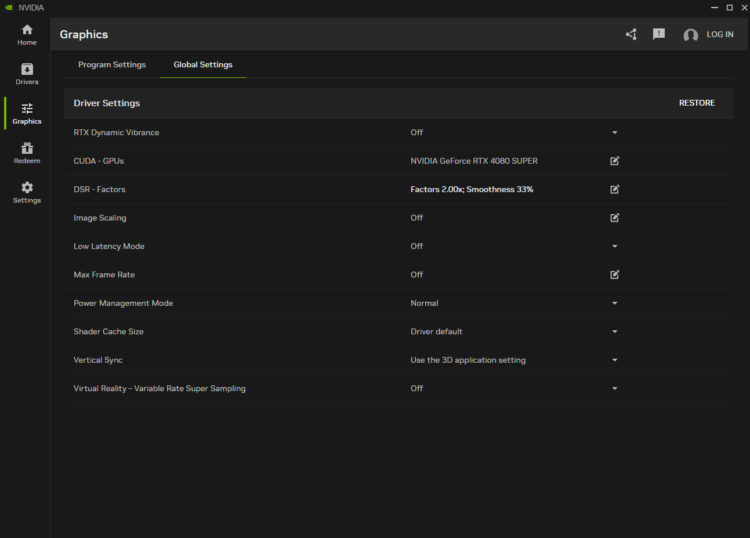Image resolution: width=750 pixels, height=538 pixels.
Task: Edit the Image Scaling setting
Action: (x=615, y=217)
